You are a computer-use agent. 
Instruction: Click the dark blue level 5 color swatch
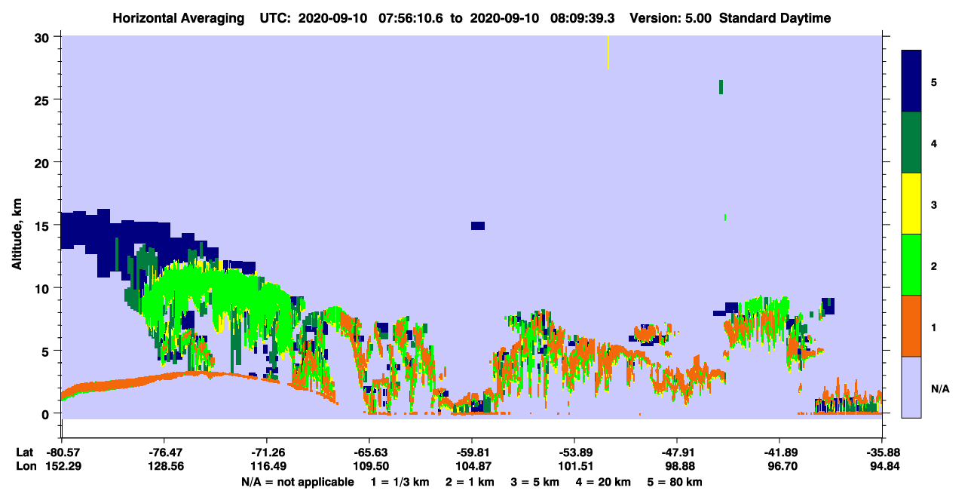click(911, 81)
